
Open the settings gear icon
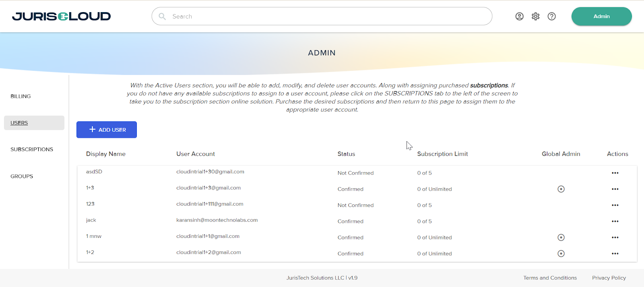coord(535,16)
